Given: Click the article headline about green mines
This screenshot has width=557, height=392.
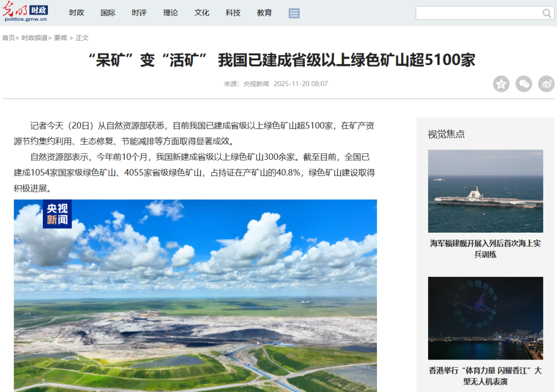Looking at the screenshot, I should pyautogui.click(x=278, y=60).
